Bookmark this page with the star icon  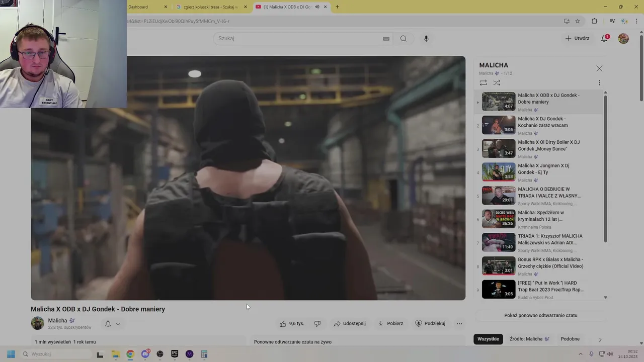coord(578,21)
